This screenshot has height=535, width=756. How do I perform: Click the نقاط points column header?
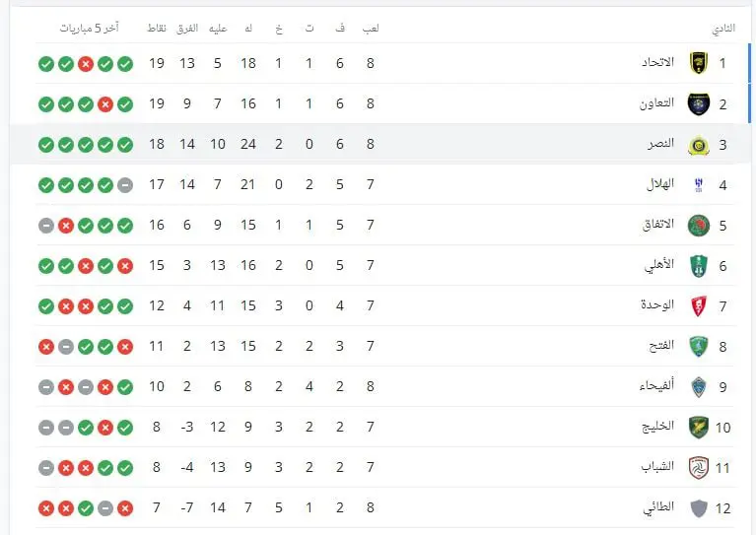point(157,28)
